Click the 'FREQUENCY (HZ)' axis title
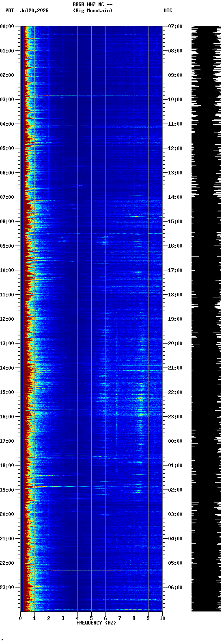Image resolution: width=224 pixels, height=644 pixels. (x=96, y=623)
